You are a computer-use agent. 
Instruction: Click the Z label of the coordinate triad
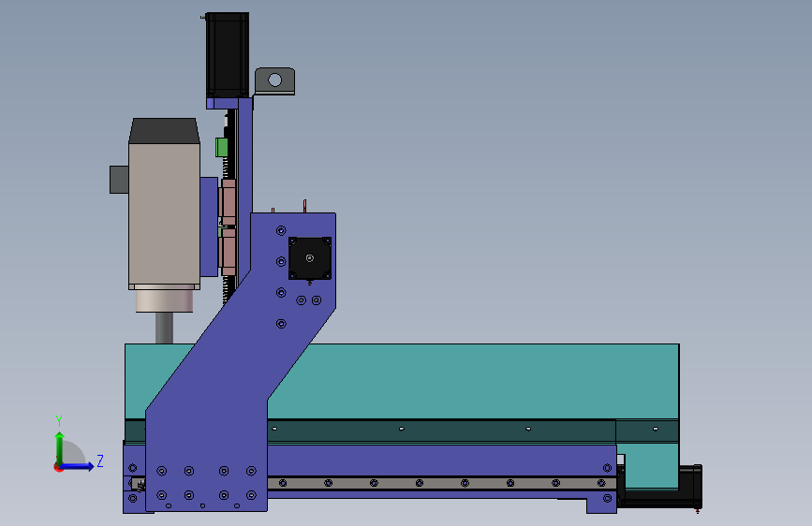pos(100,460)
